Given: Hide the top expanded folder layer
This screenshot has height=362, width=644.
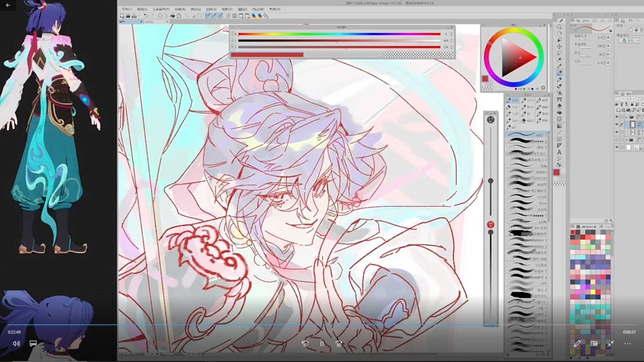Looking at the screenshot, I should pos(616,117).
